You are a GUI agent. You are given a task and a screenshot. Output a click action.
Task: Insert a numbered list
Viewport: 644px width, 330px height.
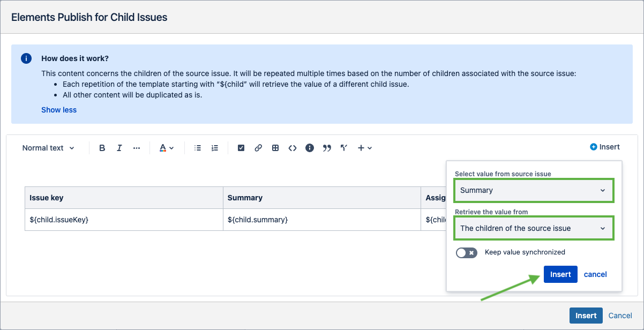[x=215, y=148]
